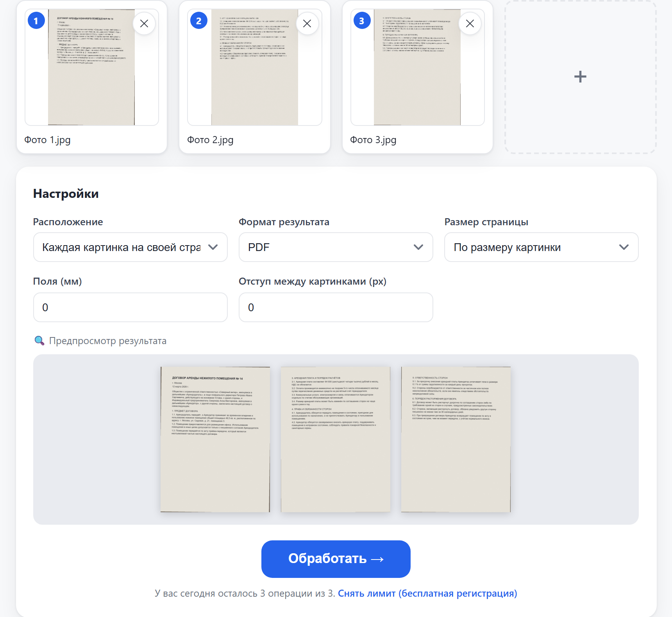Click the blue number 2 badge
Viewport: 672px width, 617px height.
point(199,21)
